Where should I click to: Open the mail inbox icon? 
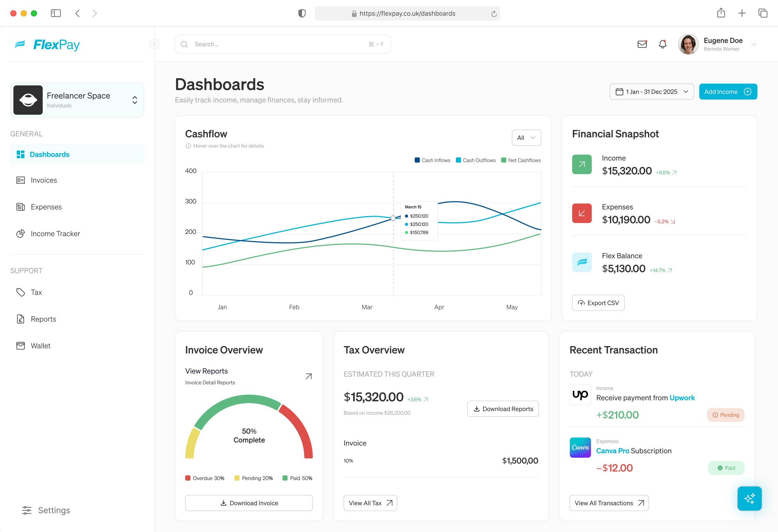coord(642,44)
